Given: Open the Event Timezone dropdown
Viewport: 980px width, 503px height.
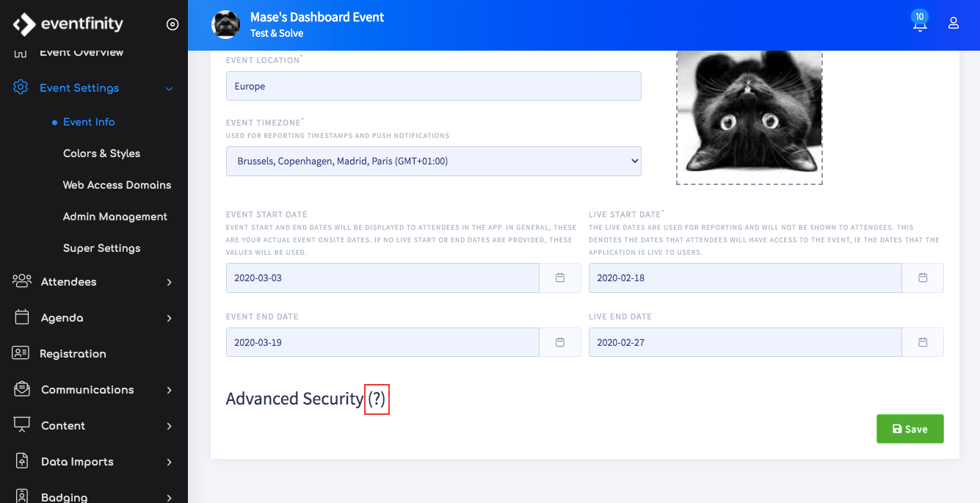Looking at the screenshot, I should [434, 161].
